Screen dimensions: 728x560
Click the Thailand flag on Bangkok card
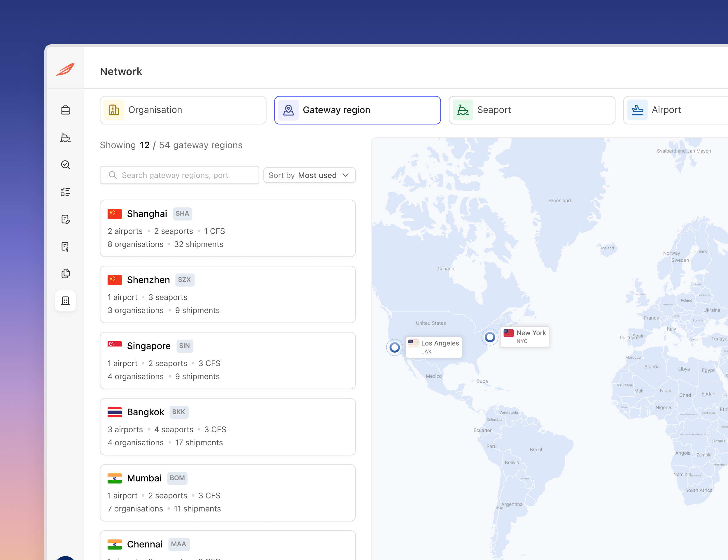115,412
